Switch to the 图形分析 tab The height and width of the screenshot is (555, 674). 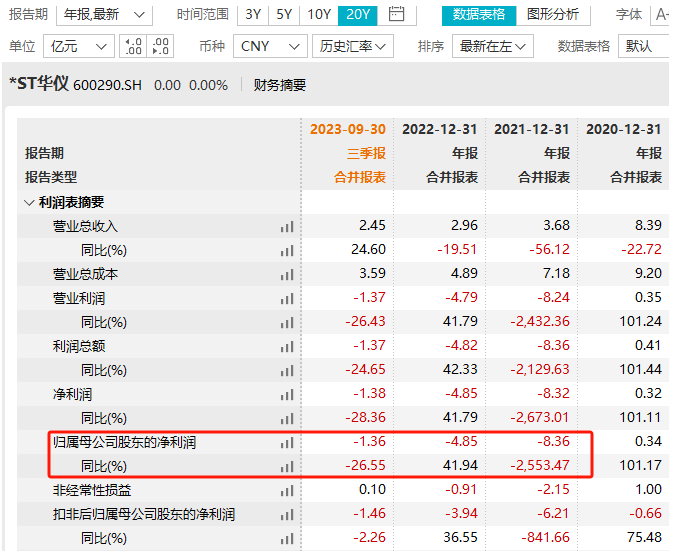(552, 14)
